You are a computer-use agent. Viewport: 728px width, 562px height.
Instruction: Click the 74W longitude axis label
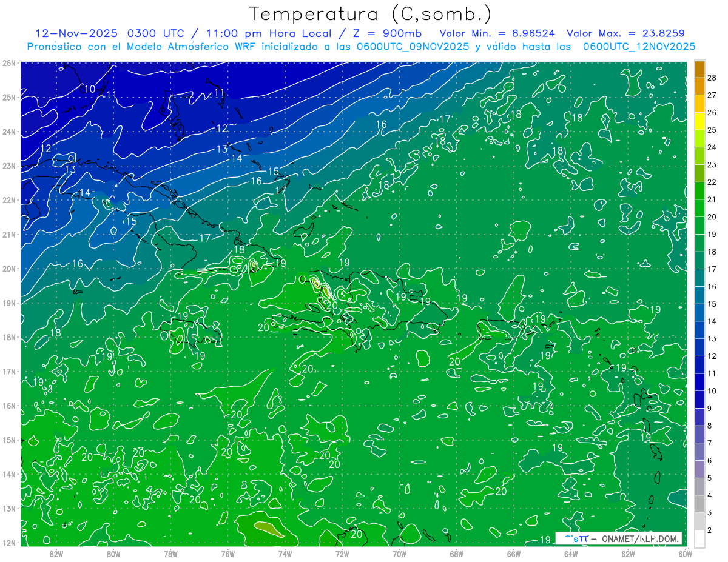tap(285, 553)
